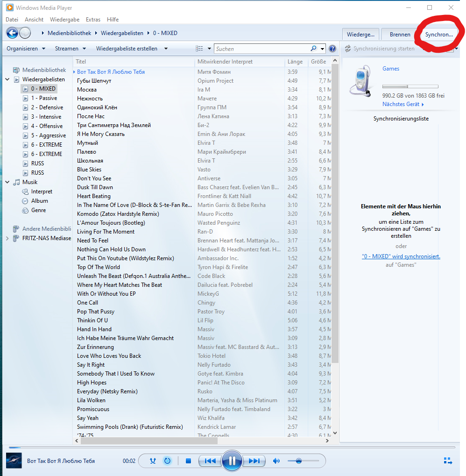This screenshot has height=476, width=466.
Task: Open the Extras menu
Action: pyautogui.click(x=93, y=20)
